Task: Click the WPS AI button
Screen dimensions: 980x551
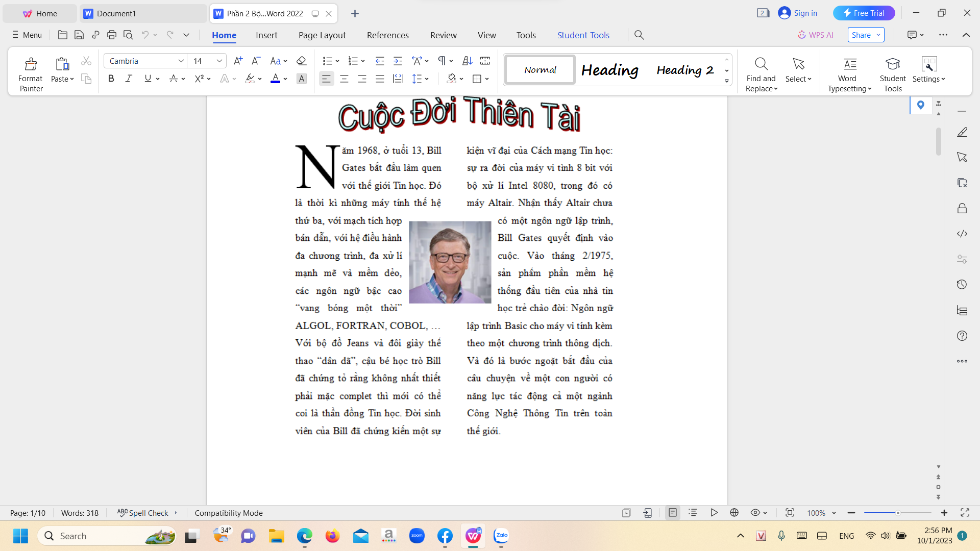Action: (x=816, y=35)
